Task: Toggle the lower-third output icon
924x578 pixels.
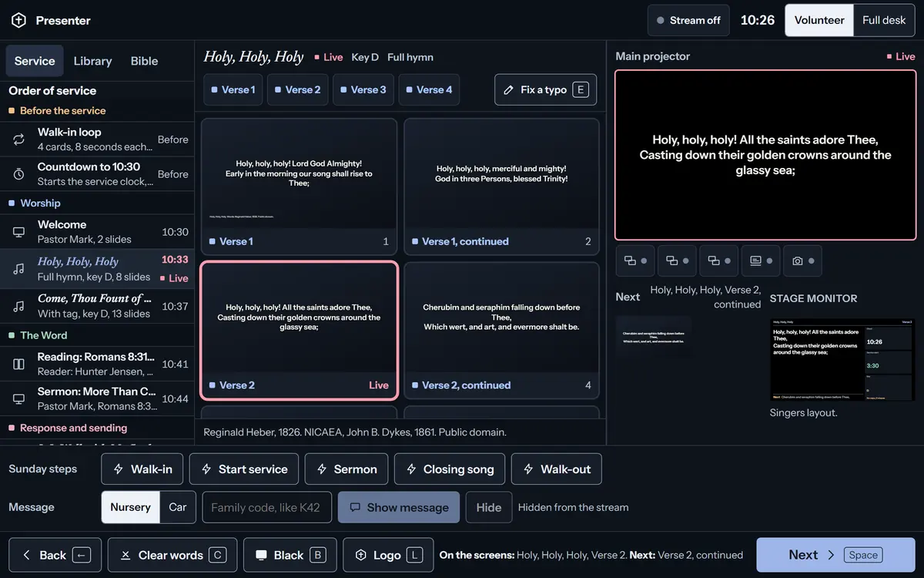Action: [761, 261]
